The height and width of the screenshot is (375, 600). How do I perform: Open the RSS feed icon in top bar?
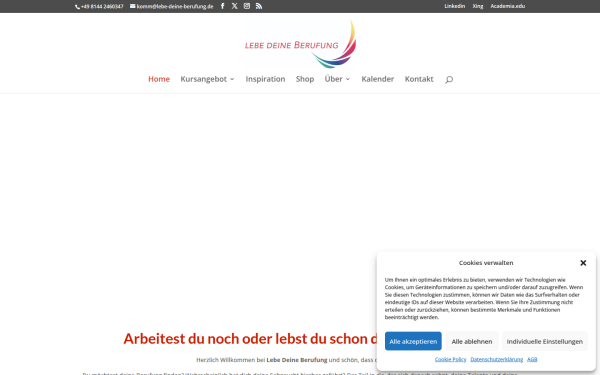pos(259,6)
